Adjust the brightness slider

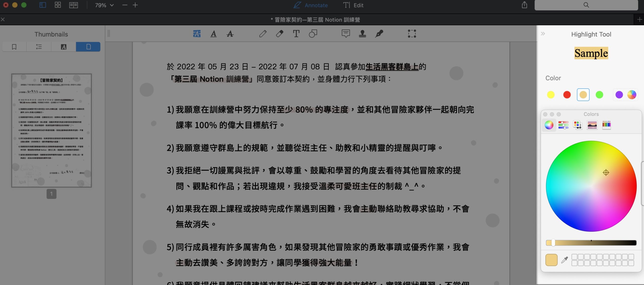pos(591,243)
